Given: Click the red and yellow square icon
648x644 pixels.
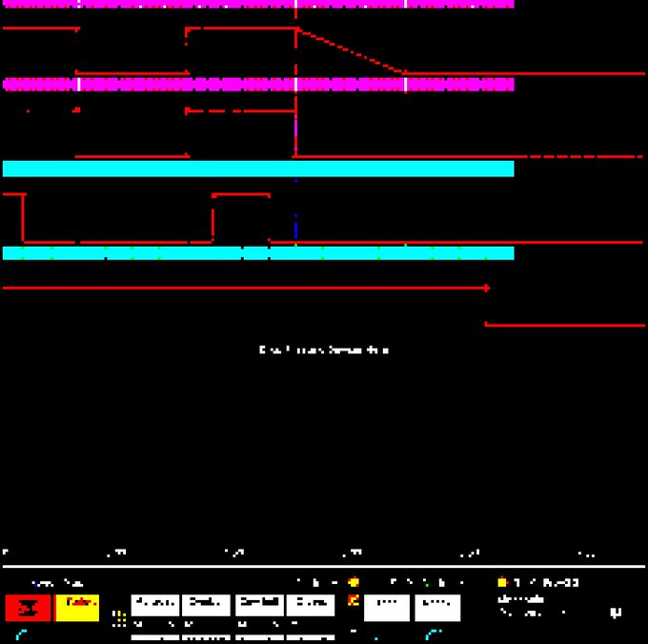Looking at the screenshot, I should [x=354, y=600].
